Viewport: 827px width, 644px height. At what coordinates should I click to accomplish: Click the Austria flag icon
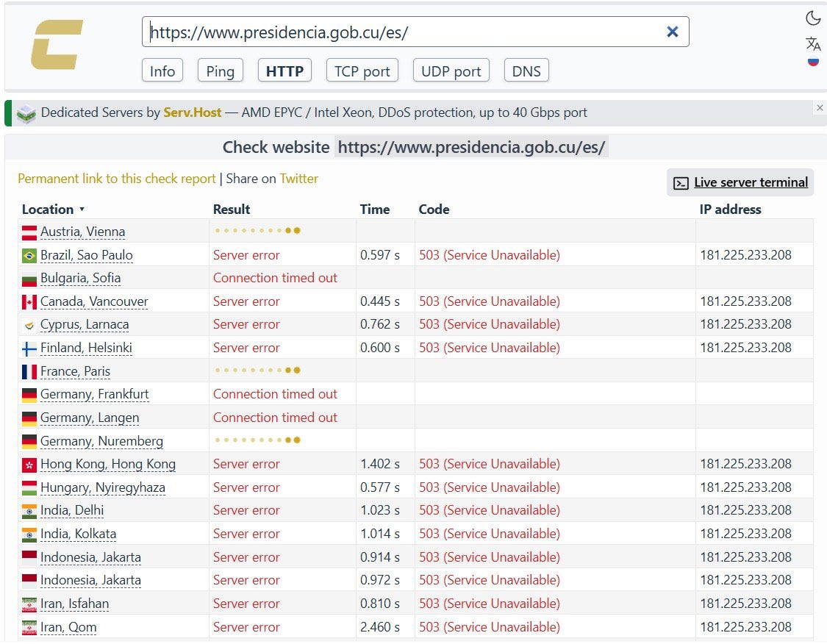[x=29, y=232]
